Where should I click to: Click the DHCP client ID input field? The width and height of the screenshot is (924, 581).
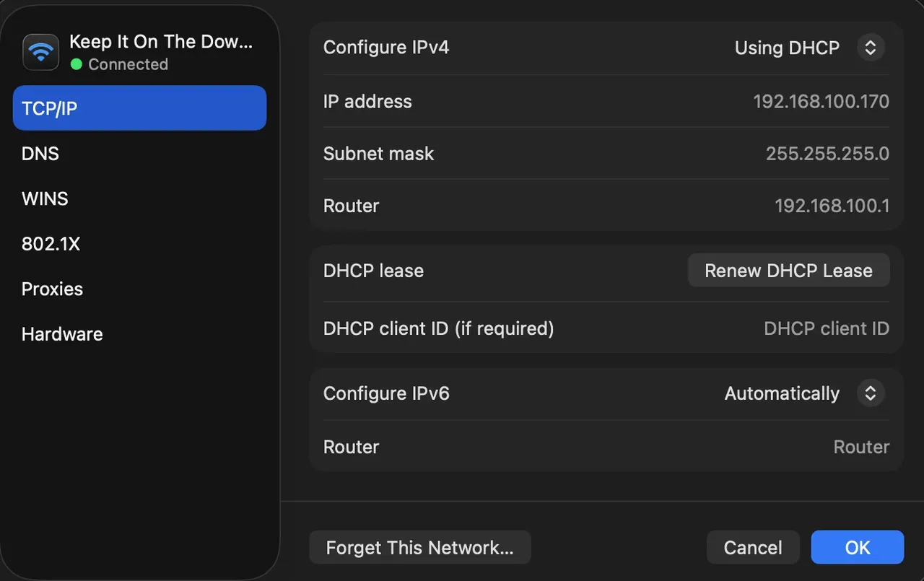point(826,328)
